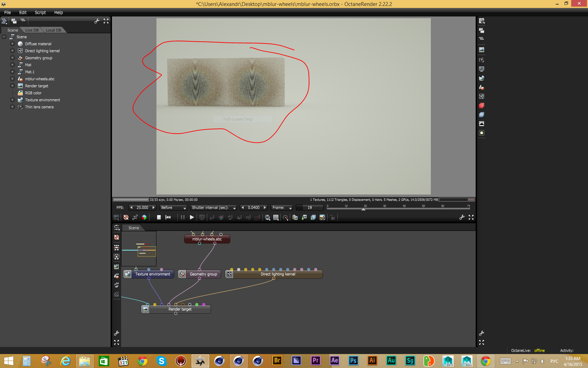Click the recenter graph icon in node editor toolbar

pyautogui.click(x=117, y=237)
